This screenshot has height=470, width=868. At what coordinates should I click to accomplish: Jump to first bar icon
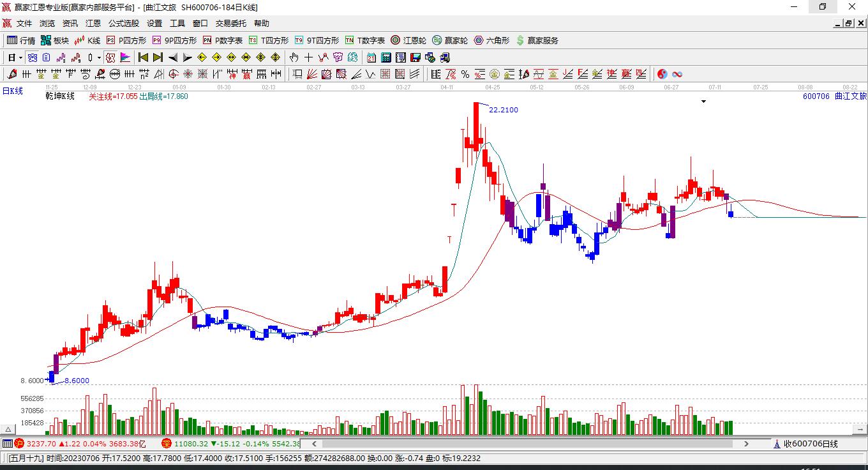144,57
